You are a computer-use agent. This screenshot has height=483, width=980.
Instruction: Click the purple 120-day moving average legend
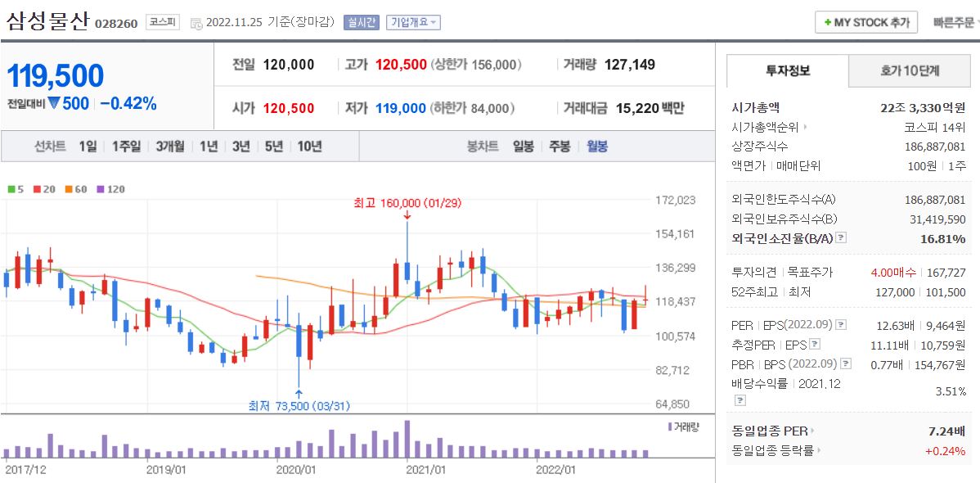111,190
